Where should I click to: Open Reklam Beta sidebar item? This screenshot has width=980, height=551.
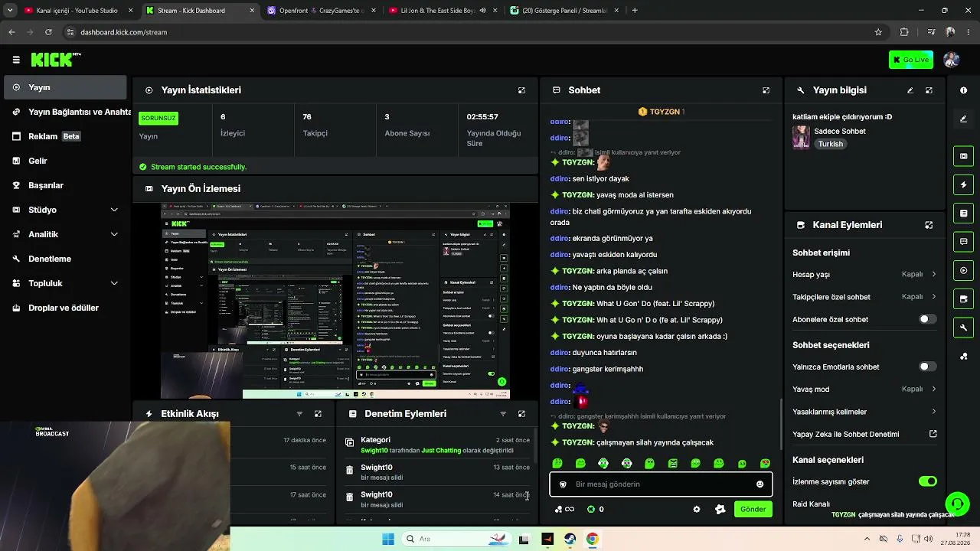point(65,136)
